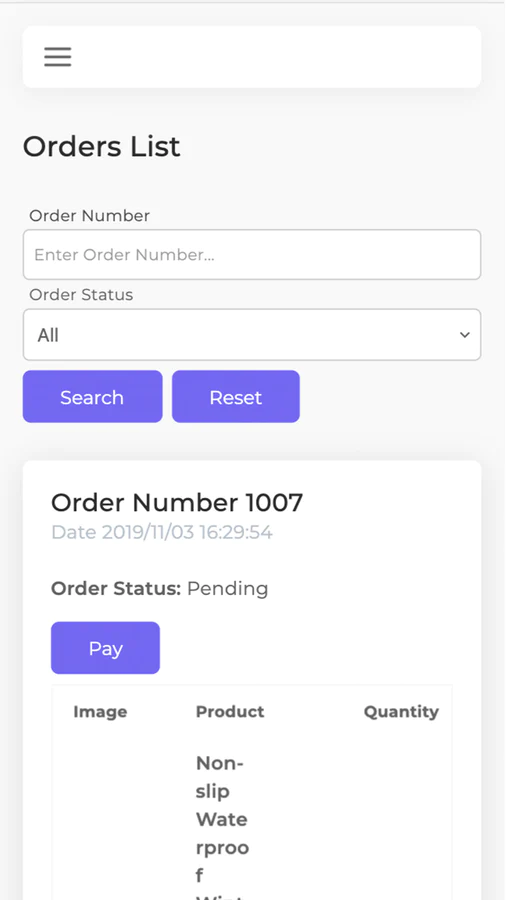Image resolution: width=506 pixels, height=900 pixels.
Task: Click the Reset button
Action: pyautogui.click(x=236, y=397)
